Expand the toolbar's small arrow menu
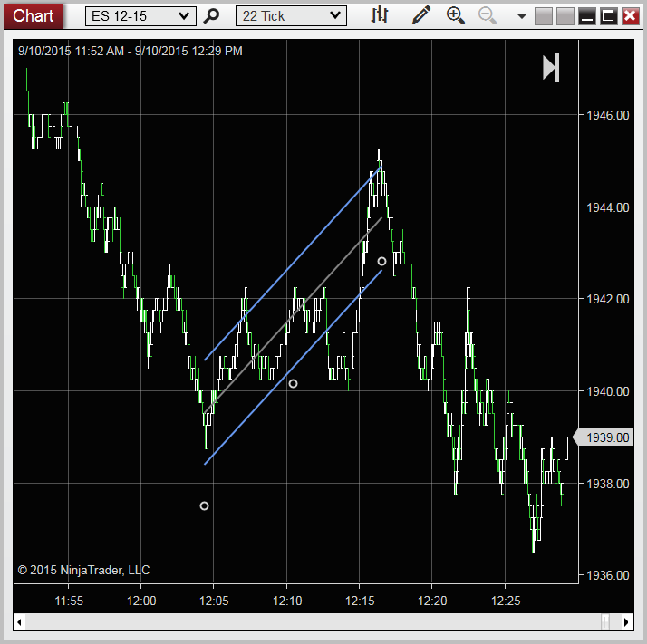 coord(522,16)
